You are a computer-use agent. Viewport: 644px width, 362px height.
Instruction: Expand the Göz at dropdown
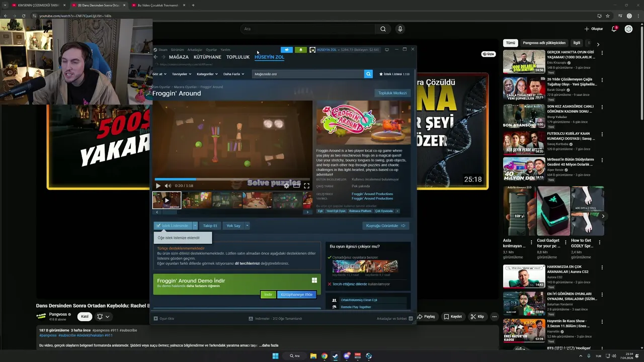(159, 74)
